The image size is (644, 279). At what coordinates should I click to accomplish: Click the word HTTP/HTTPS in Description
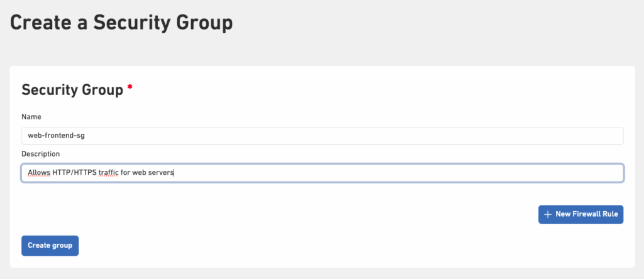click(x=75, y=173)
